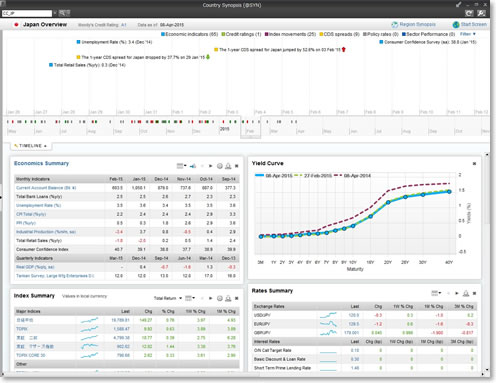The image size is (498, 383).
Task: Click the alert bell icon in Index Summary
Action: (228, 298)
